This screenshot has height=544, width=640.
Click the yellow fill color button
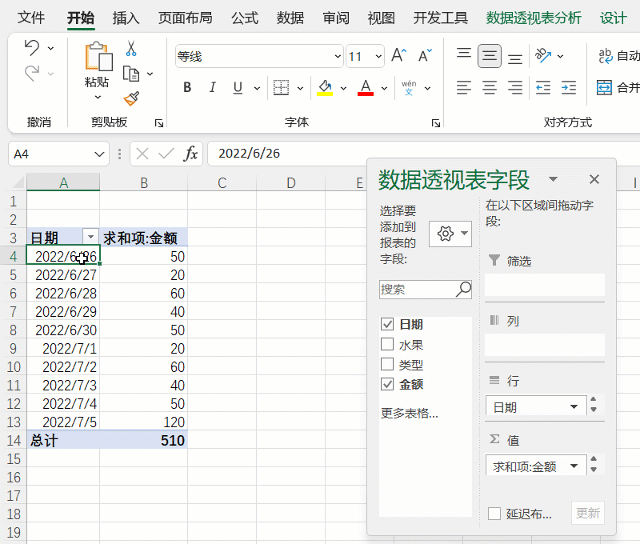325,88
